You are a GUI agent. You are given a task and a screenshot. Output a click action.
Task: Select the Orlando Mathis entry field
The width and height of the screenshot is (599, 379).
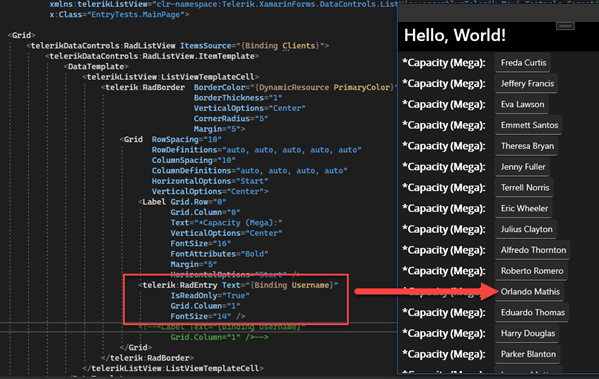point(529,292)
